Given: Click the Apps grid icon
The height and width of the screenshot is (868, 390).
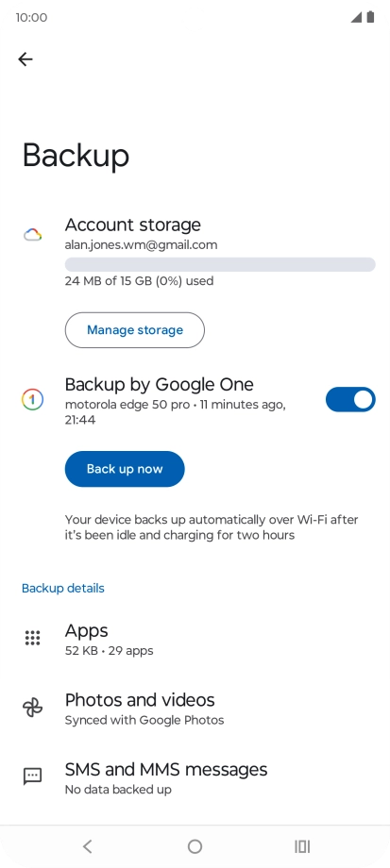Looking at the screenshot, I should 33,638.
